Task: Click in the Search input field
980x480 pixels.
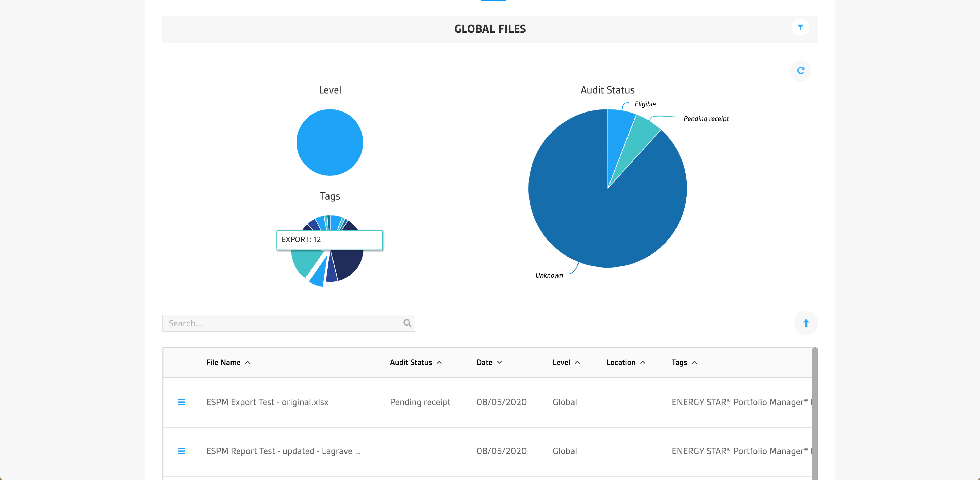Action: point(282,323)
